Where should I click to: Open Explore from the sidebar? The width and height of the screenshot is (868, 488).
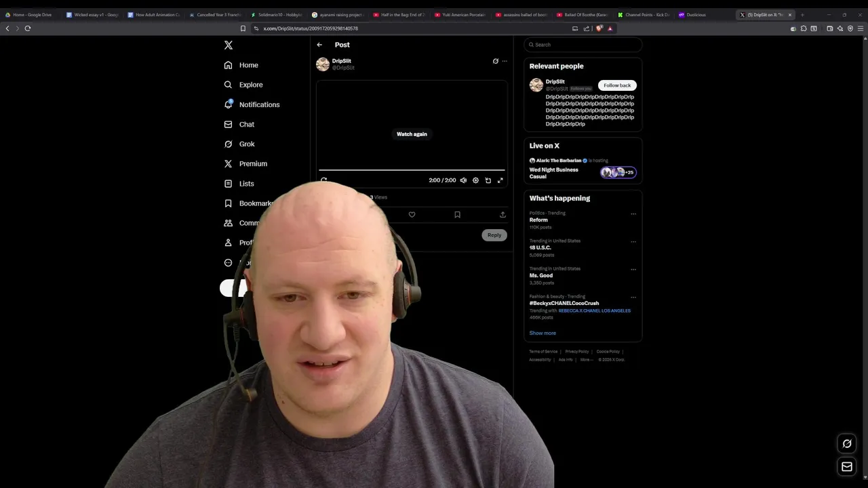tap(243, 85)
